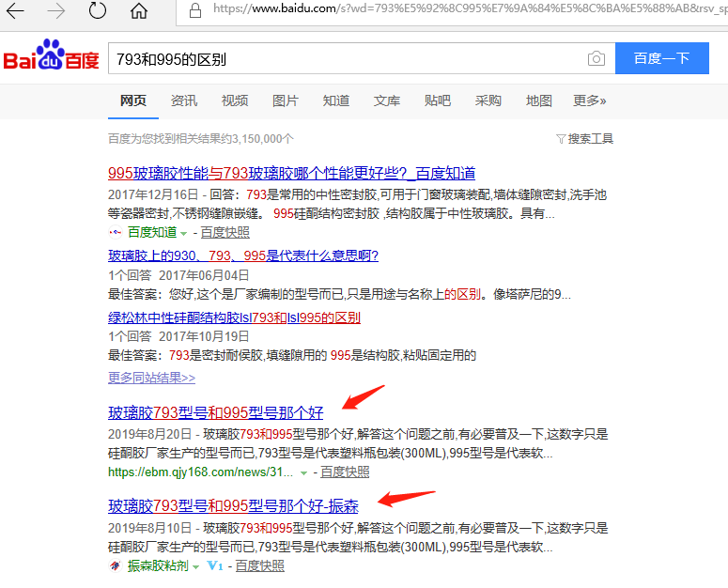728x588 pixels.
Task: Click the 百度知道 source favicon
Action: click(x=116, y=232)
